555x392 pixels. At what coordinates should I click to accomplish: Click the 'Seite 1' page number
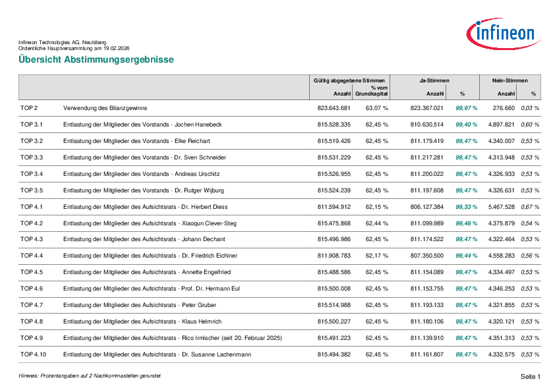coord(531,377)
